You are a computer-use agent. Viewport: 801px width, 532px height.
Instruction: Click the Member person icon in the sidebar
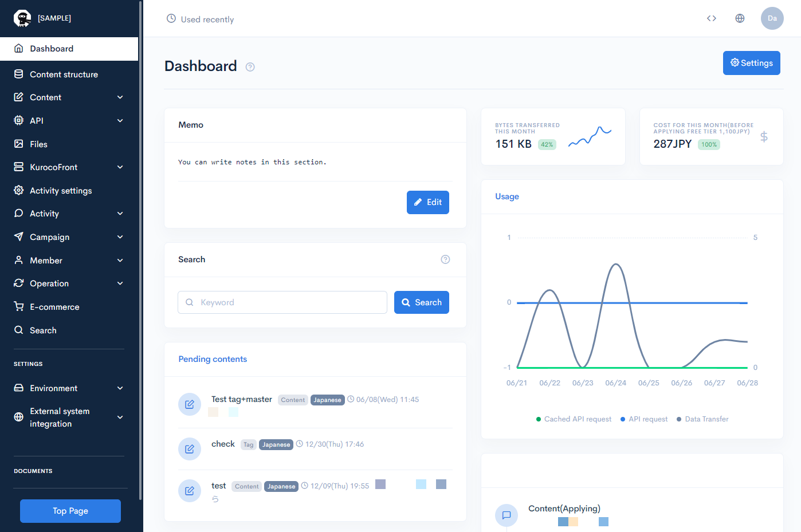(x=19, y=260)
